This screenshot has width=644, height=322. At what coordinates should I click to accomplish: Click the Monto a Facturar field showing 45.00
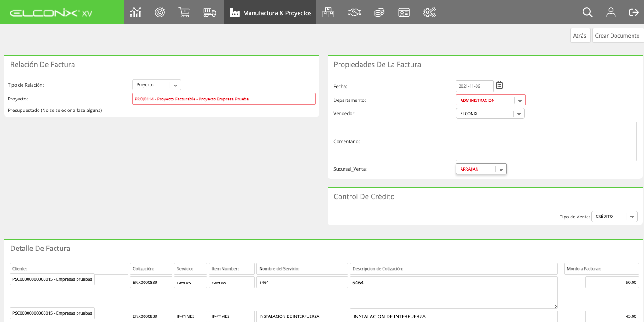click(612, 316)
